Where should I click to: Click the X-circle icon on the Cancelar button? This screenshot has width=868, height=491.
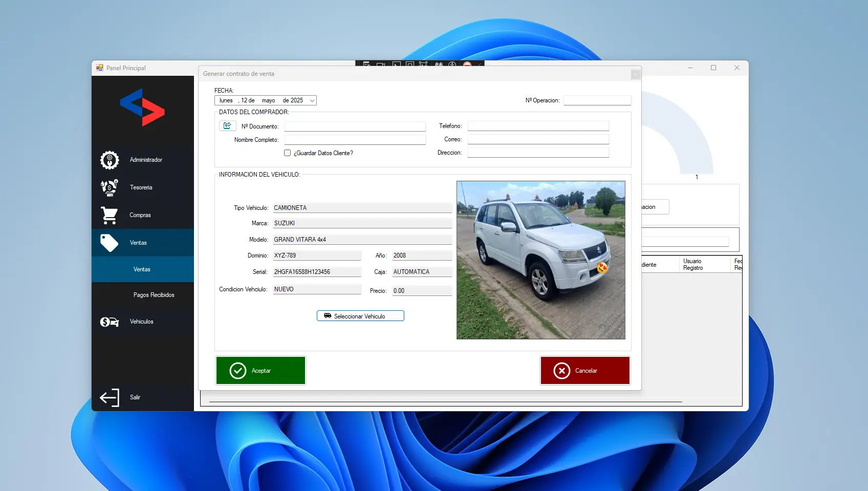pyautogui.click(x=562, y=371)
